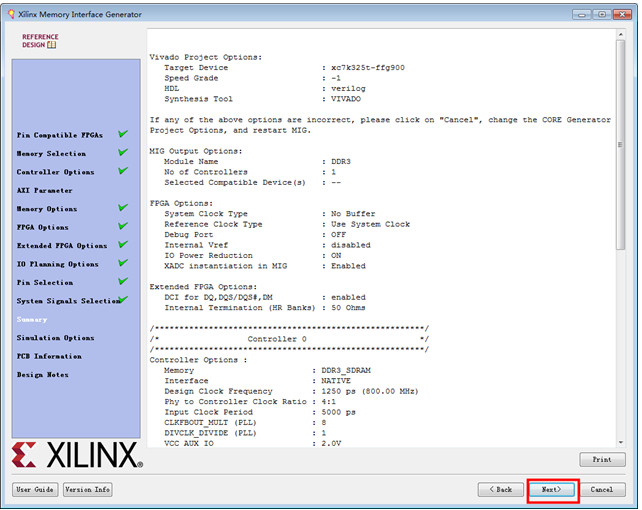Click the highlighted Summary step

click(32, 319)
